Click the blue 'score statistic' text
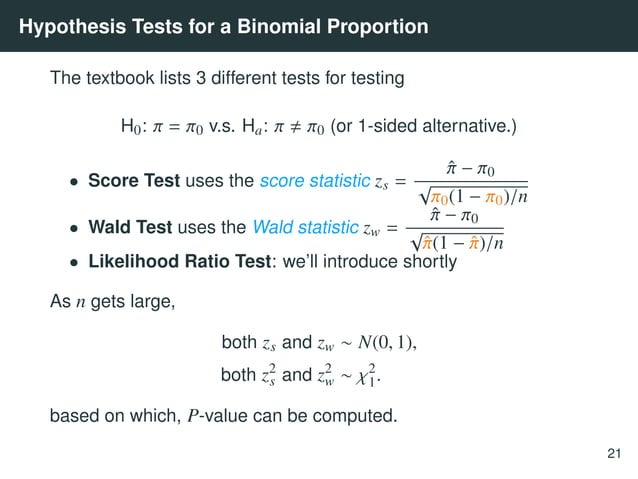The width and height of the screenshot is (638, 479). click(x=315, y=181)
